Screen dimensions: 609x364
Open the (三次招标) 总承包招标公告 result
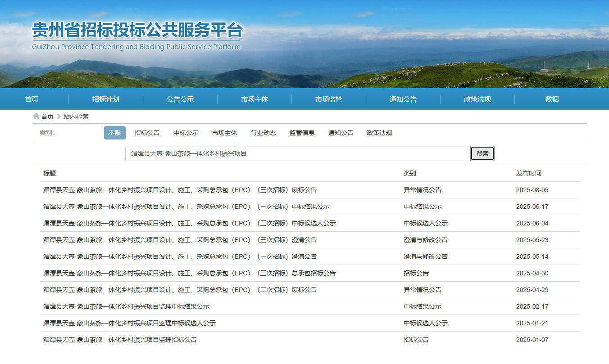click(x=190, y=273)
